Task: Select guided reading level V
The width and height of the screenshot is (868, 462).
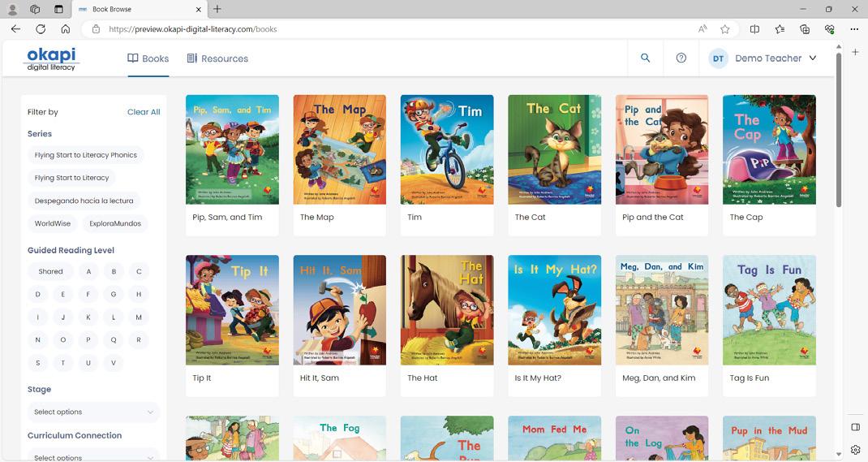Action: (114, 363)
